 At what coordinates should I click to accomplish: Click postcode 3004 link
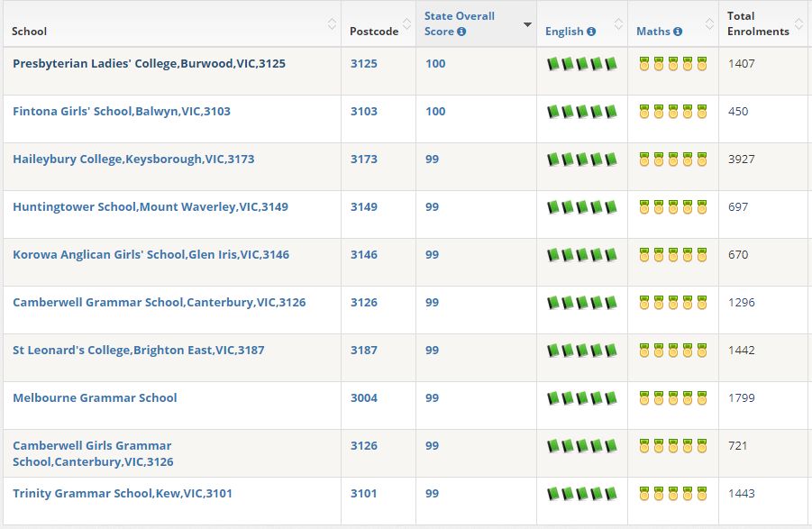point(363,398)
